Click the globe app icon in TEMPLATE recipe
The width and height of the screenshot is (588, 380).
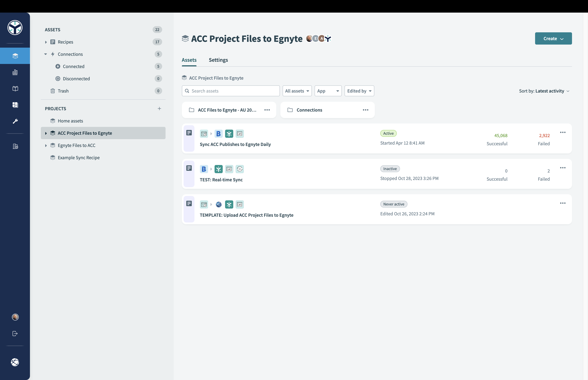(x=218, y=205)
